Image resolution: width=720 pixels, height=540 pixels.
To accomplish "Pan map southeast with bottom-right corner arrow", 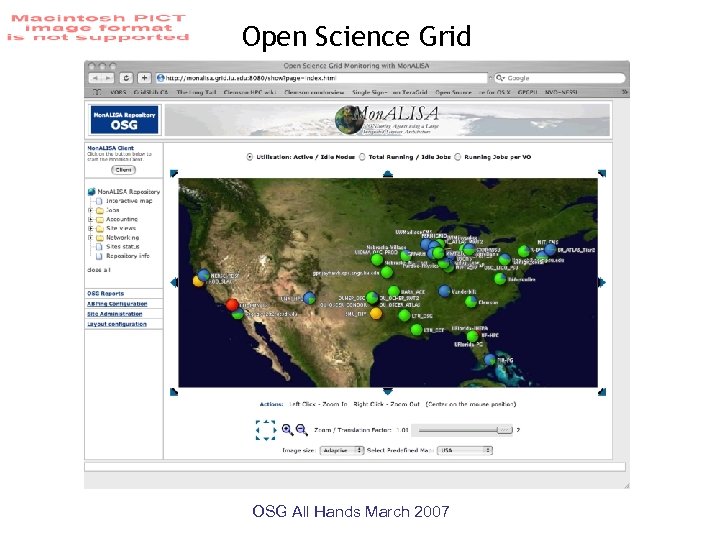I will [x=602, y=392].
